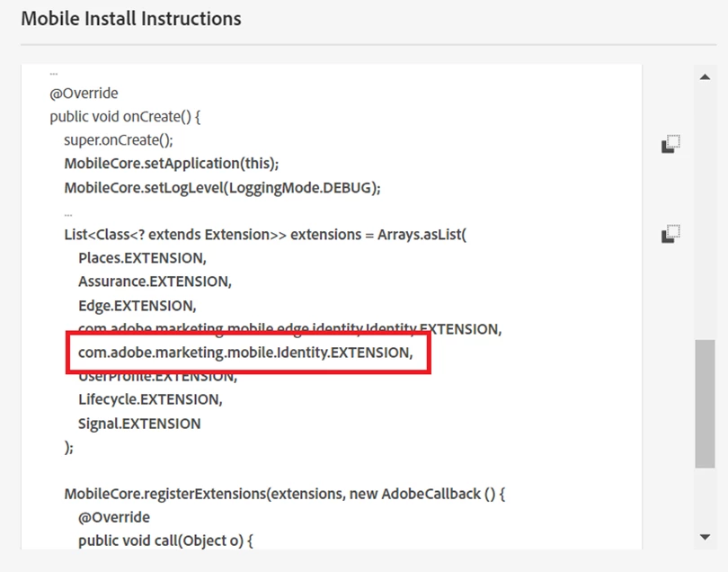Copy the extensions list code block icon
The image size is (728, 572).
(x=670, y=233)
